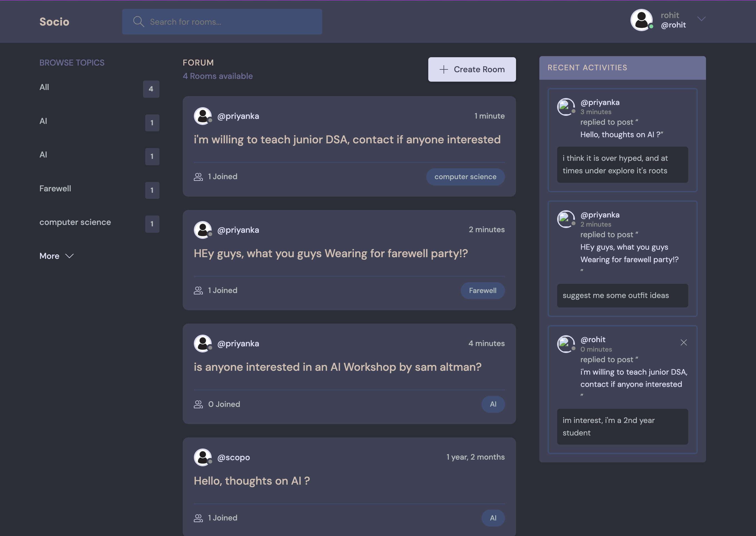Expand the More topics list
Screen dimensions: 756x536
click(56, 256)
